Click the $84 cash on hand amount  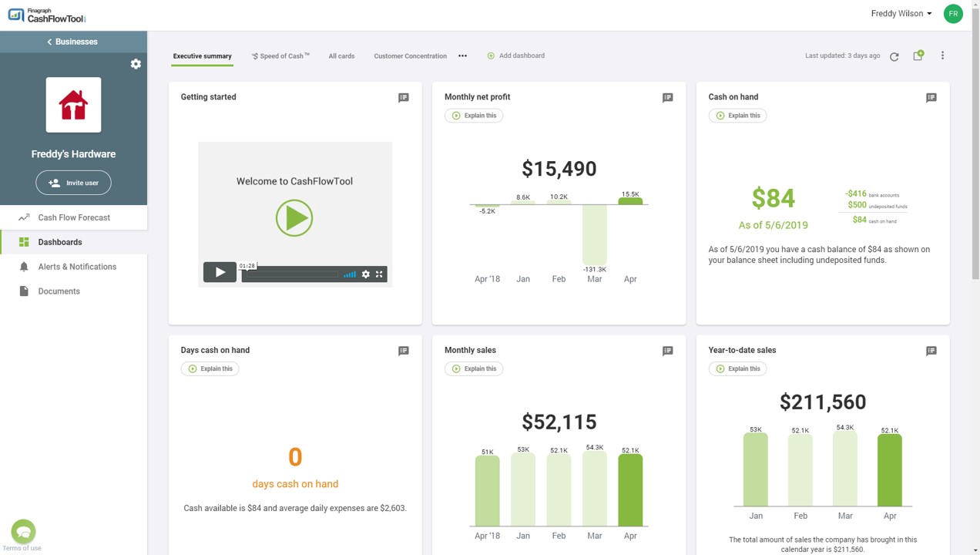click(773, 198)
